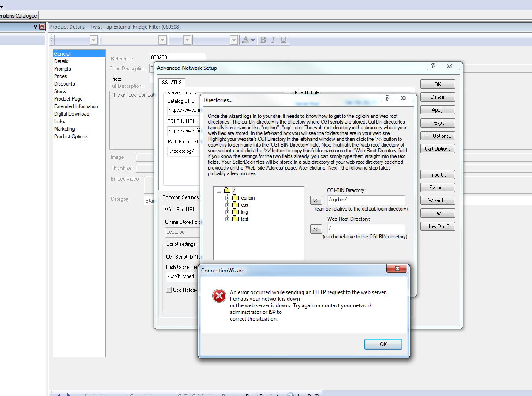
Task: Select the SSL/TLS tab
Action: pos(172,83)
